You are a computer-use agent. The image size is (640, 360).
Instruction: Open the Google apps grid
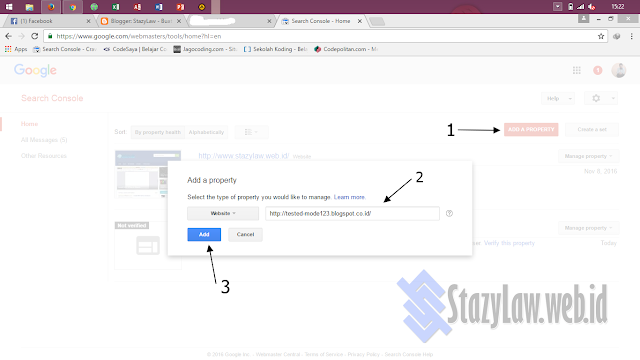point(577,71)
